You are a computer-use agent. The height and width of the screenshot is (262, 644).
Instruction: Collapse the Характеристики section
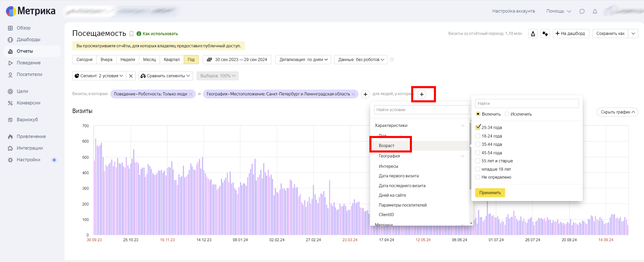pyautogui.click(x=462, y=126)
